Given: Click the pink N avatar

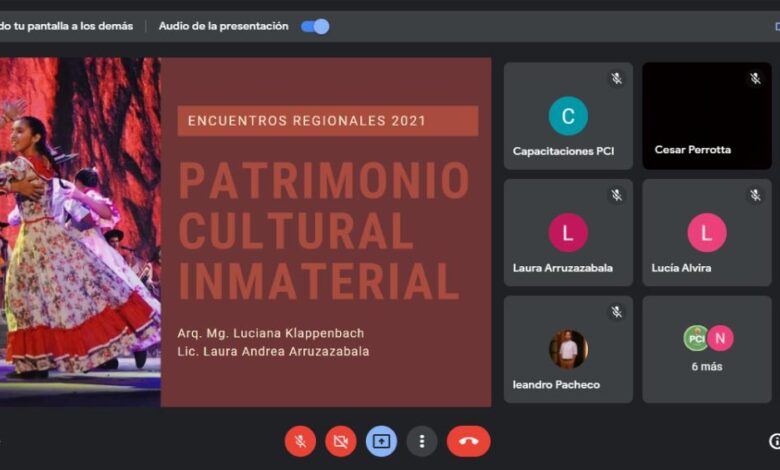Looking at the screenshot, I should click(720, 338).
